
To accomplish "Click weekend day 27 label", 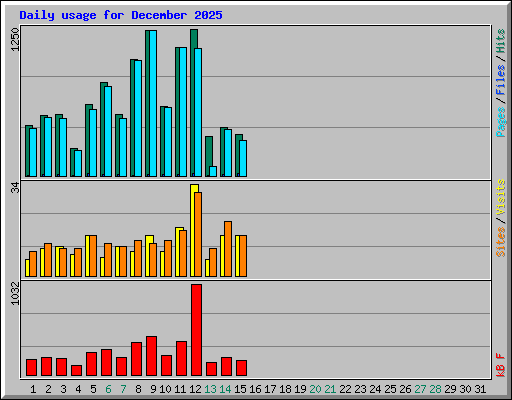I will click(x=420, y=389).
